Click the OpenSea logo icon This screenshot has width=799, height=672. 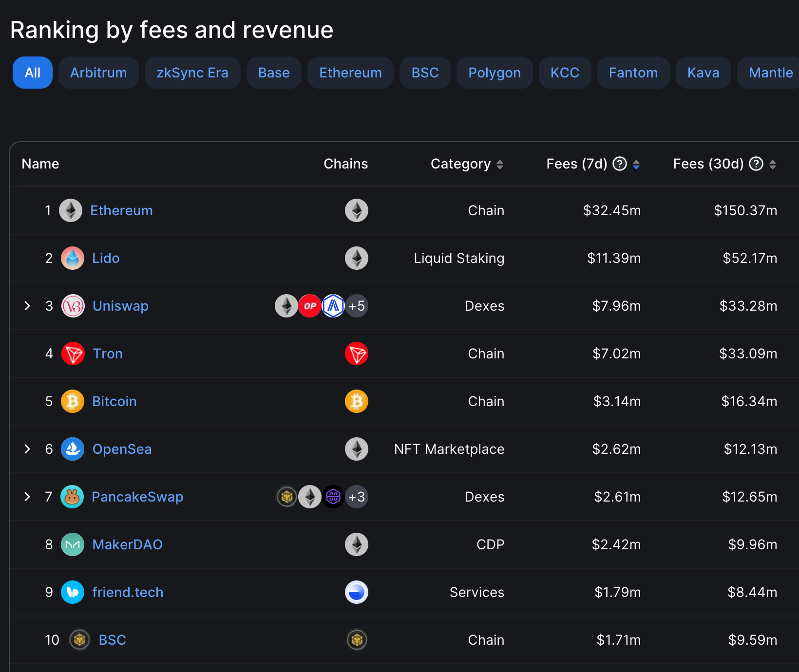click(73, 449)
